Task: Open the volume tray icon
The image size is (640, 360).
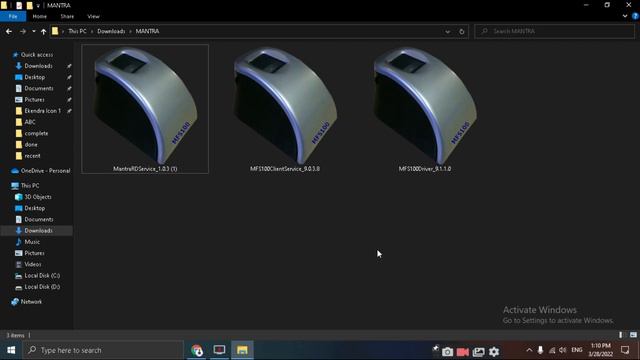Action: [563, 350]
